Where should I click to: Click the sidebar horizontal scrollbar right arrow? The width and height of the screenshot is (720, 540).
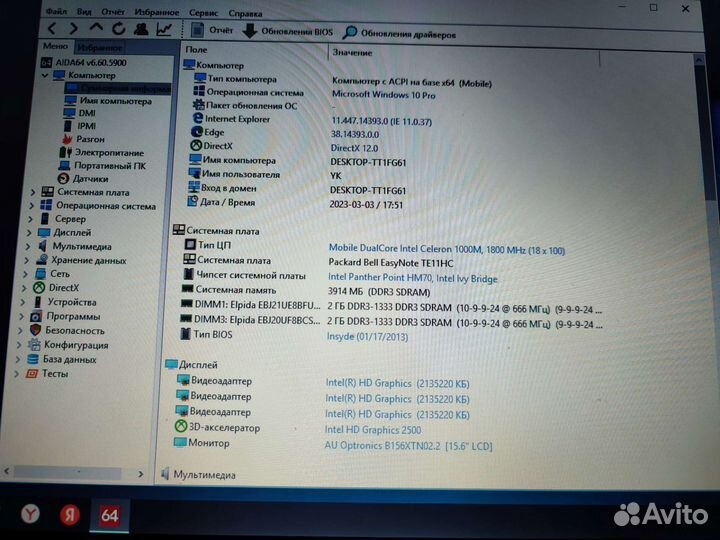[x=140, y=474]
